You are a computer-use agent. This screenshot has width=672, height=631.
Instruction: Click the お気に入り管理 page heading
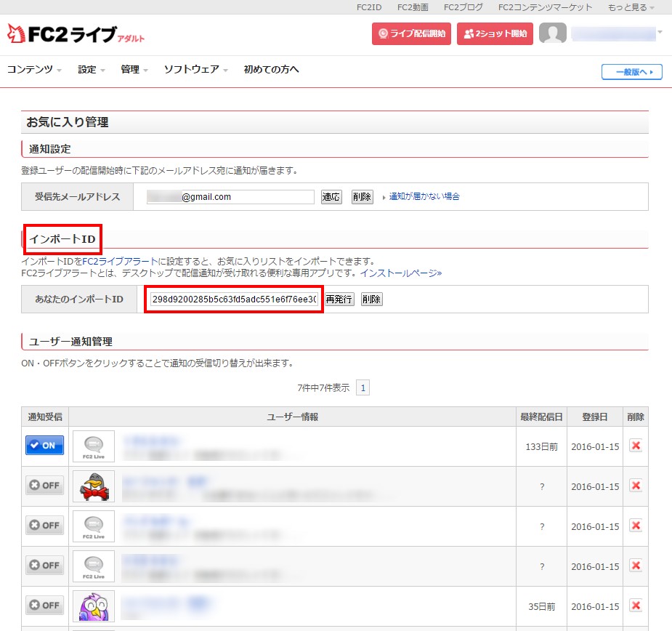click(68, 122)
